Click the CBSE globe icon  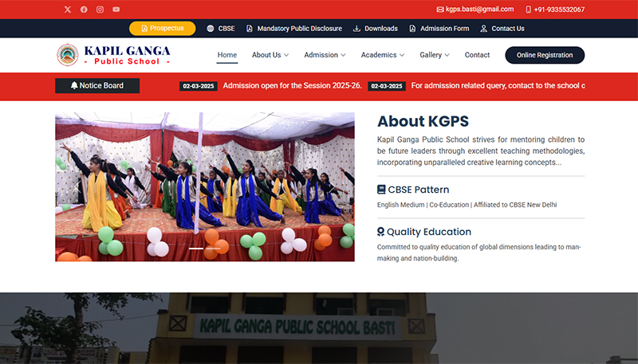[211, 29]
